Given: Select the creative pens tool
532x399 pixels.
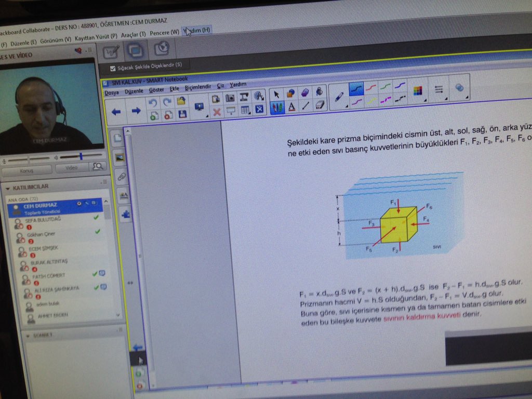Looking at the screenshot, I should click(x=277, y=108).
